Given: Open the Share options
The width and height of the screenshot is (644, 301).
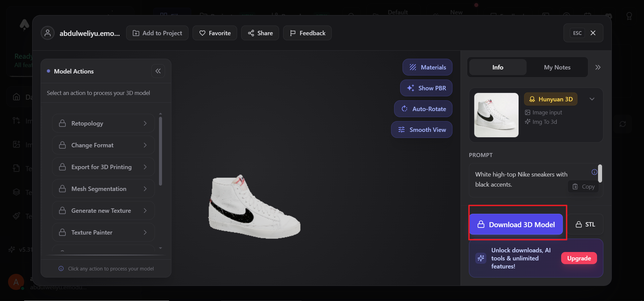Looking at the screenshot, I should pyautogui.click(x=260, y=33).
